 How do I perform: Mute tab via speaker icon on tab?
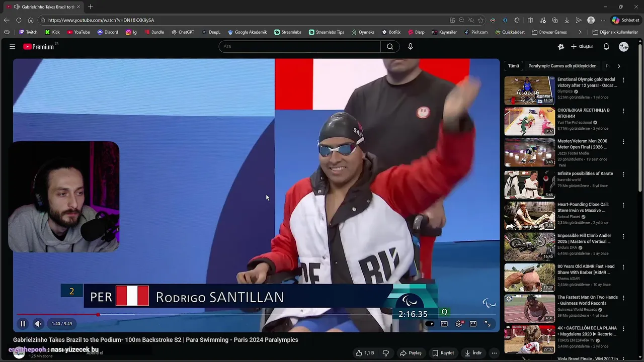[x=17, y=7]
